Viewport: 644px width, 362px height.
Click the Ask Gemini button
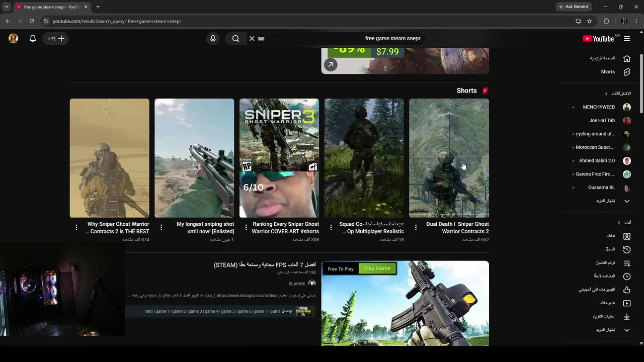pos(573,7)
